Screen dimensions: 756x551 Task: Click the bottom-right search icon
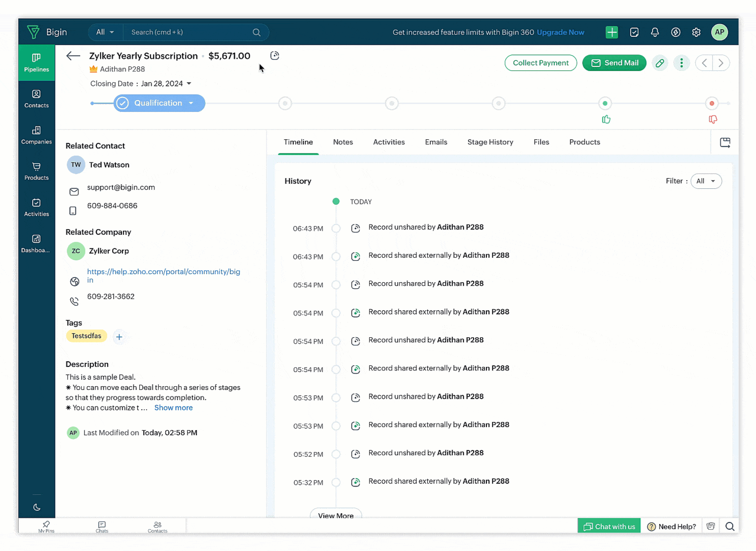[730, 526]
